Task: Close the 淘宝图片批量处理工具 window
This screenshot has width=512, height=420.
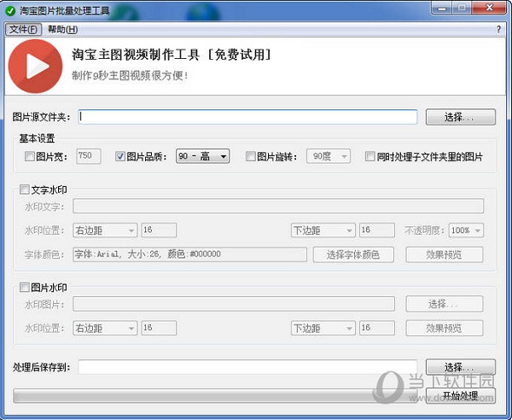Action: coord(490,8)
